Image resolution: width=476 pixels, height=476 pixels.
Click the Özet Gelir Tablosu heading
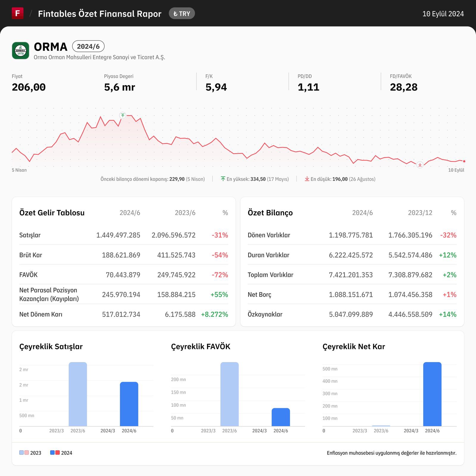click(x=52, y=213)
